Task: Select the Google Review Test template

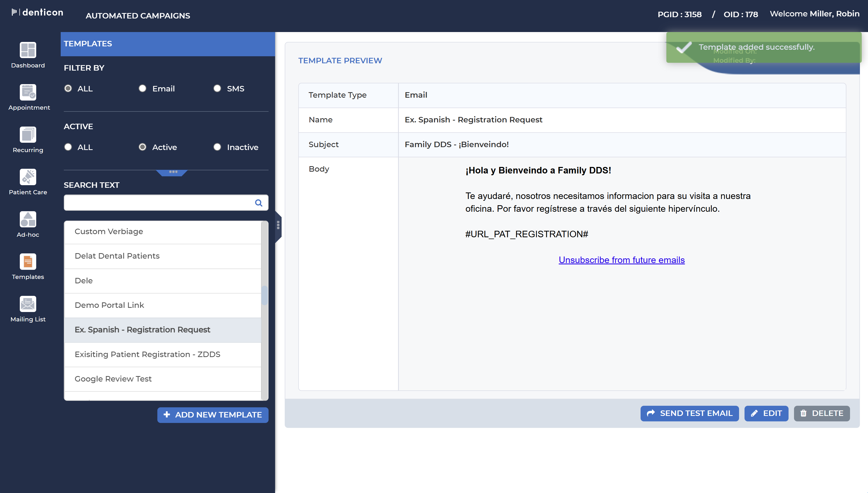Action: 163,379
